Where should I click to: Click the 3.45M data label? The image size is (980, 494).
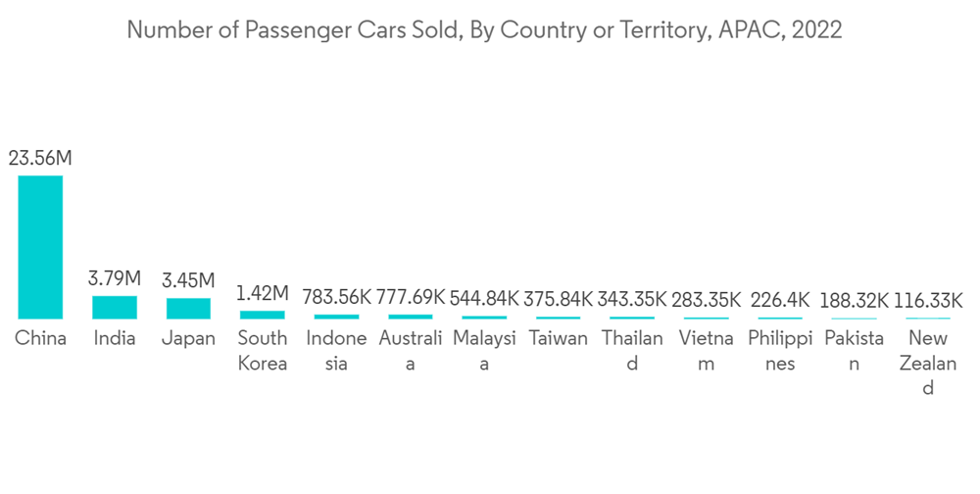[188, 281]
